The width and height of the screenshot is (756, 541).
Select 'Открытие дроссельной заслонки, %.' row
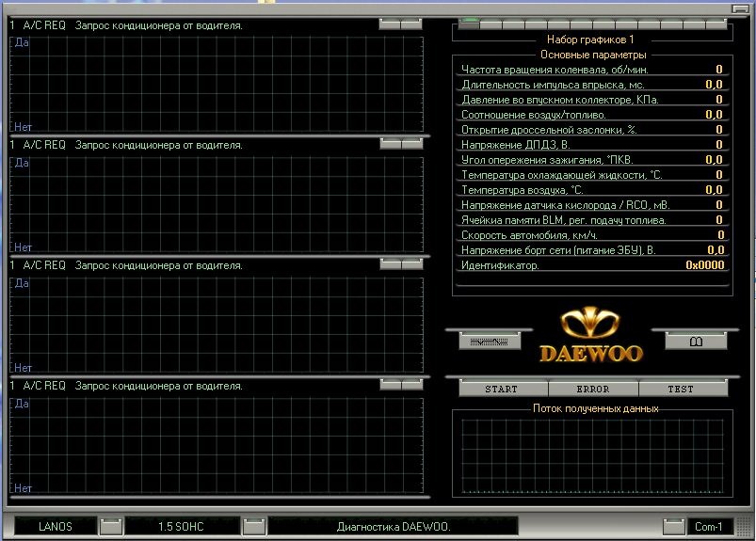[592, 130]
